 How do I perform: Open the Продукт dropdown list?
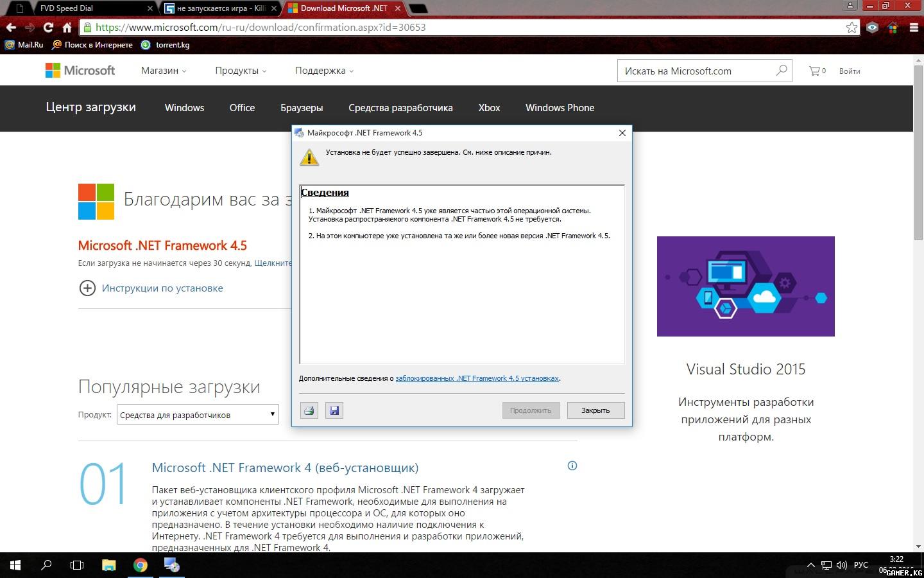click(x=198, y=415)
